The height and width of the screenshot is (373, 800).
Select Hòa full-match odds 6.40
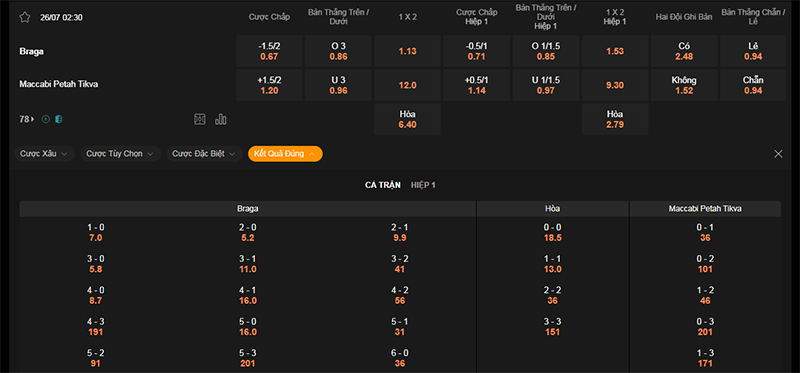pos(407,119)
